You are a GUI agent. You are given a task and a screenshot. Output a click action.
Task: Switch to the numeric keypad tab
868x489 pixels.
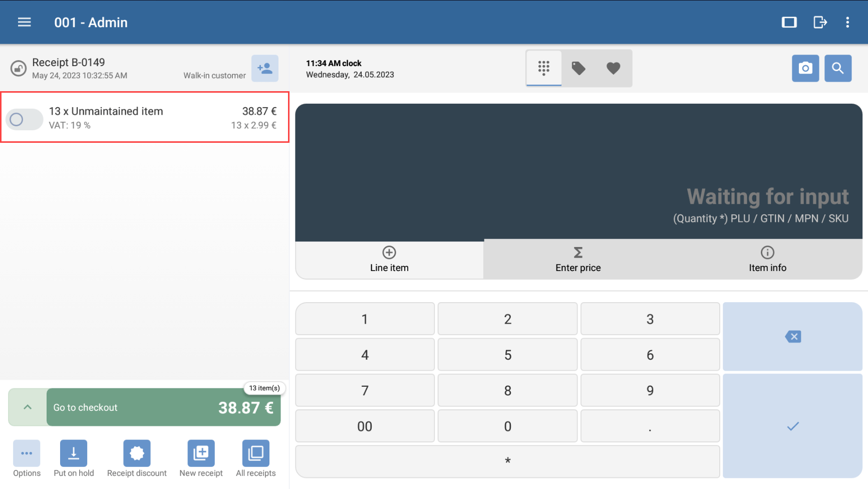pyautogui.click(x=544, y=68)
